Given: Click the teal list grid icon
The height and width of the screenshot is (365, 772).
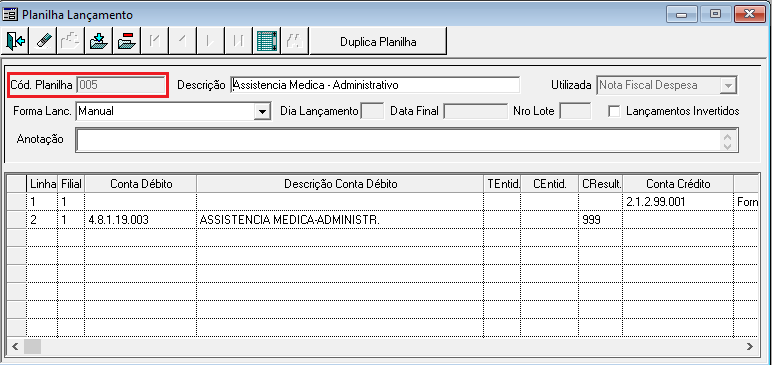Looking at the screenshot, I should point(267,41).
